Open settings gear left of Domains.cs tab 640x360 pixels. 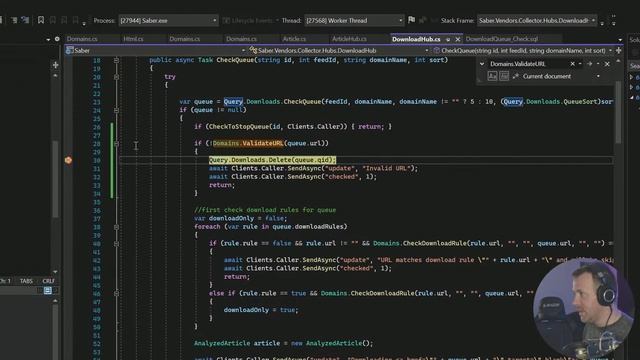[57, 39]
